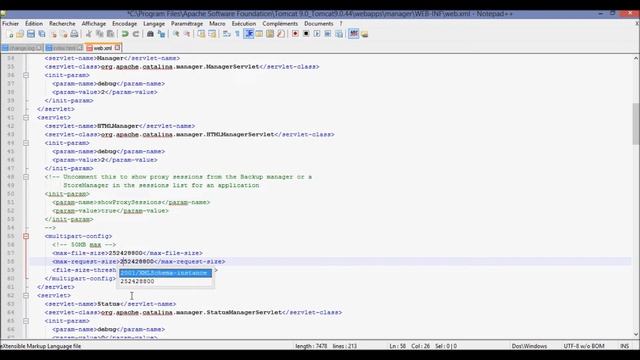Image resolution: width=640 pixels, height=360 pixels.
Task: Zoom in using the magnifier plus icon
Action: (x=176, y=34)
